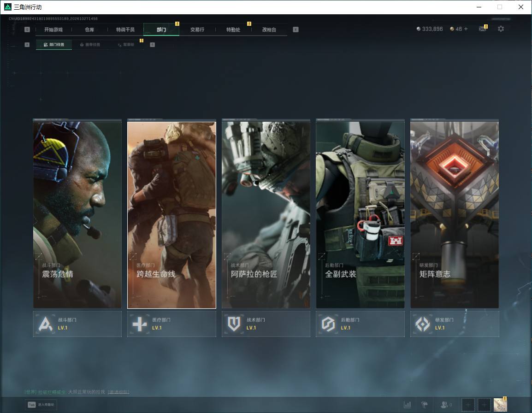Screen dimensions: 532x413
Task: Switch to the 交易行 tab
Action: tap(197, 29)
